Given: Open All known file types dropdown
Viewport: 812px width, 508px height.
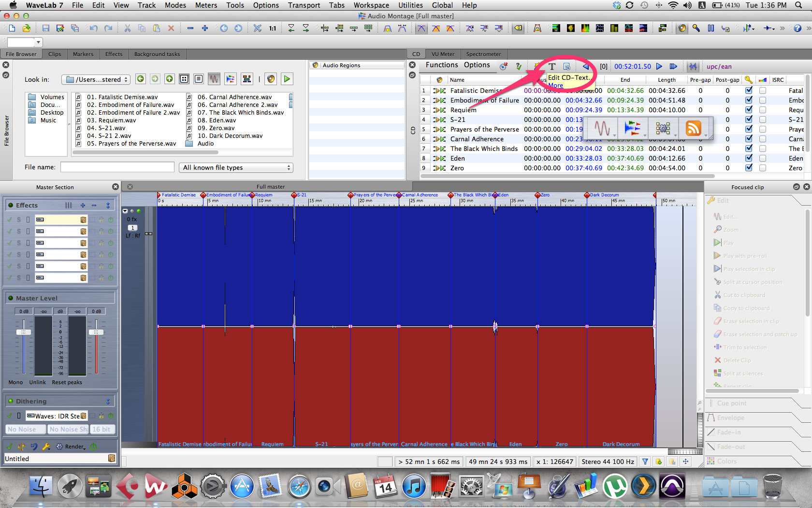Looking at the screenshot, I should (236, 167).
